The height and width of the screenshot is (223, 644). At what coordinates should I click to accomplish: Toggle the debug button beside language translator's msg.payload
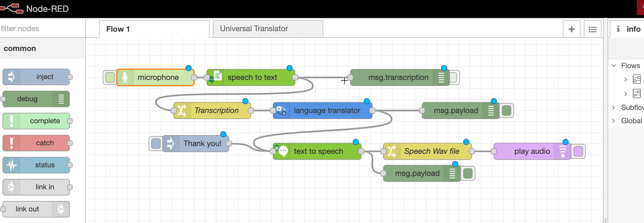[x=507, y=111]
